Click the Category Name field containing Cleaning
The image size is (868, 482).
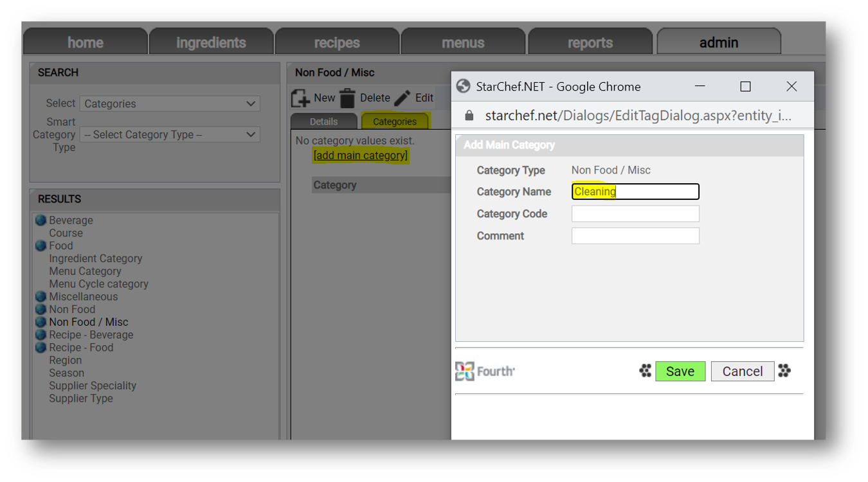tap(635, 192)
